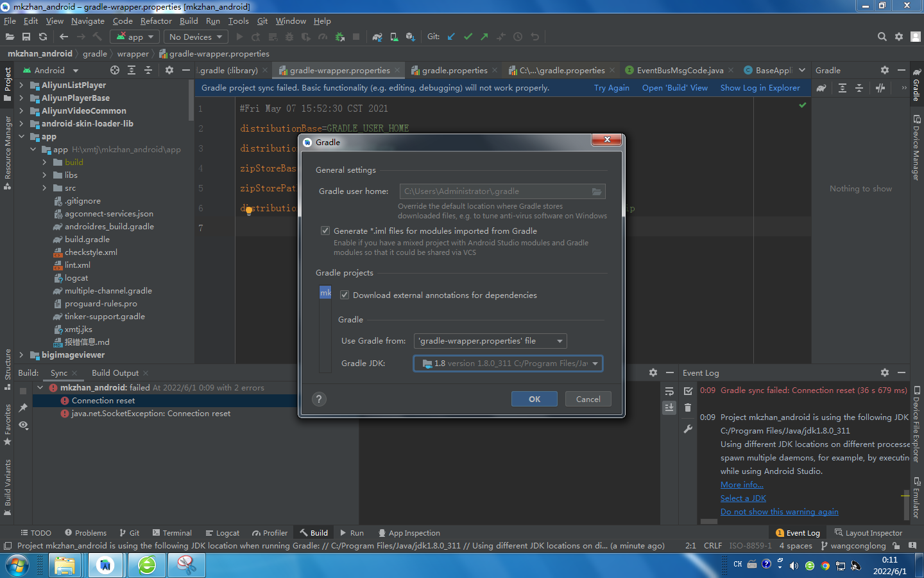Expand the bigimageviewer module
The image size is (924, 578).
21,355
